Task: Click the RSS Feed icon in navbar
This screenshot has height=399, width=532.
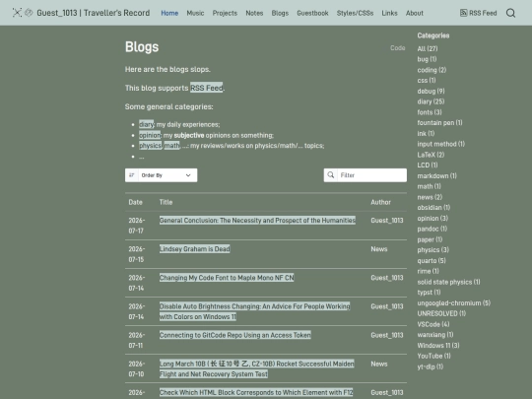Action: 463,13
